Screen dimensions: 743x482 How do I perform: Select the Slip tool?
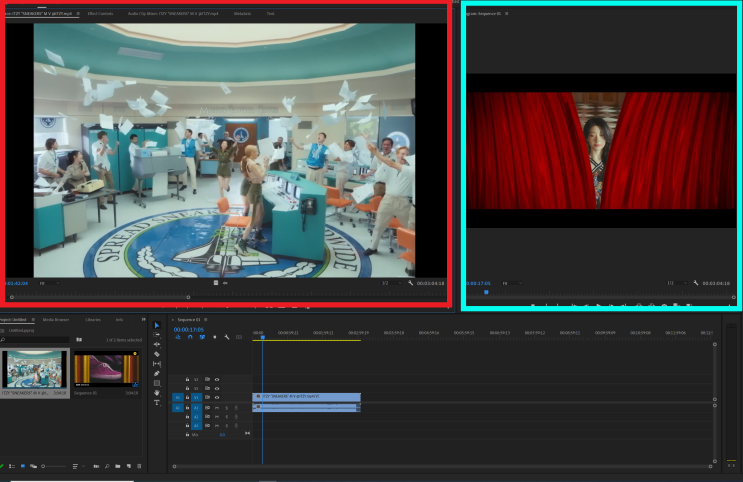[x=157, y=364]
